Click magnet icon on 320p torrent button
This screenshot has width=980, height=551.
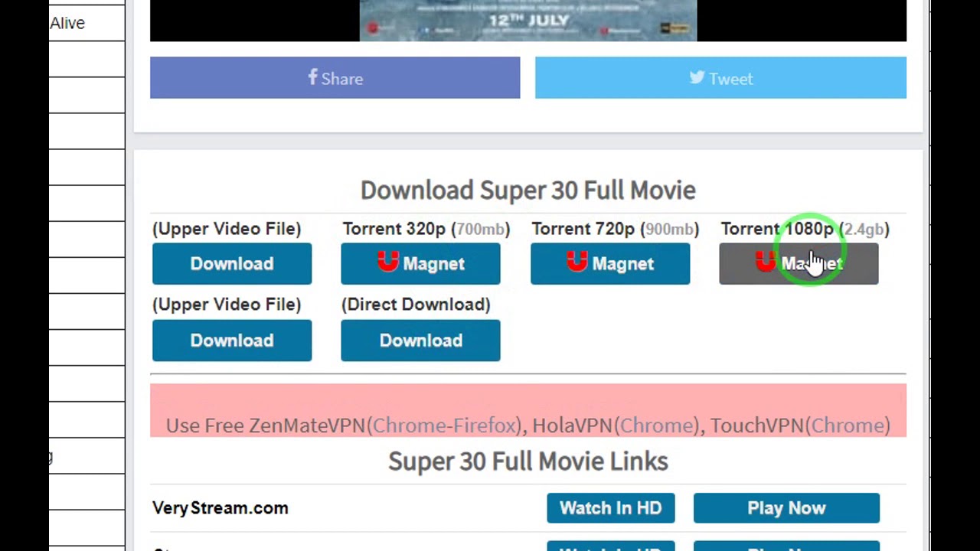(x=388, y=262)
